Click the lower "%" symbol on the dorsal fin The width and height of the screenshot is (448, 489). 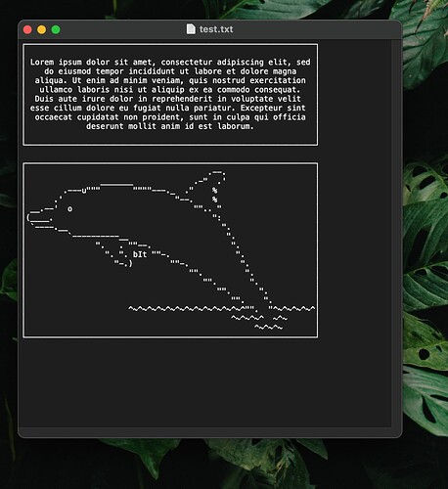coord(214,200)
